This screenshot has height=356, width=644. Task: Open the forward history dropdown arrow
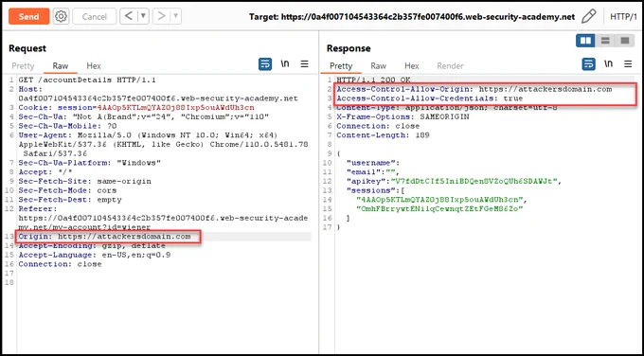(x=176, y=16)
